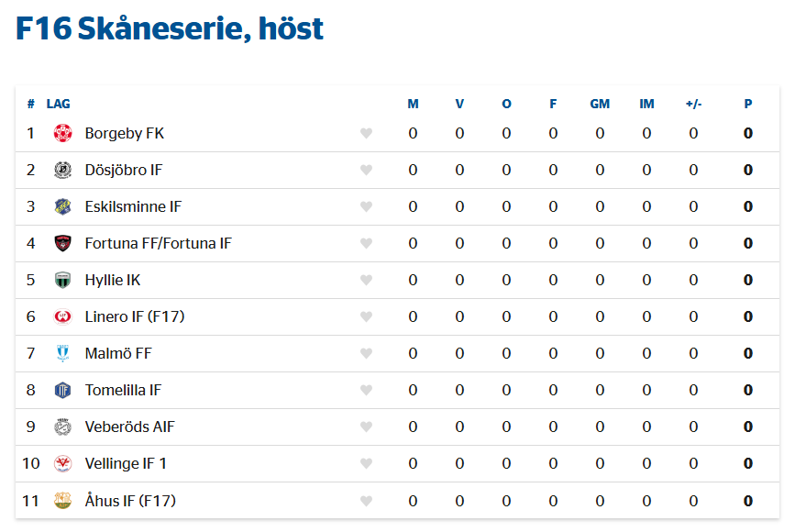The height and width of the screenshot is (532, 795).
Task: Click the Borgeby FK club crest
Action: tap(62, 133)
